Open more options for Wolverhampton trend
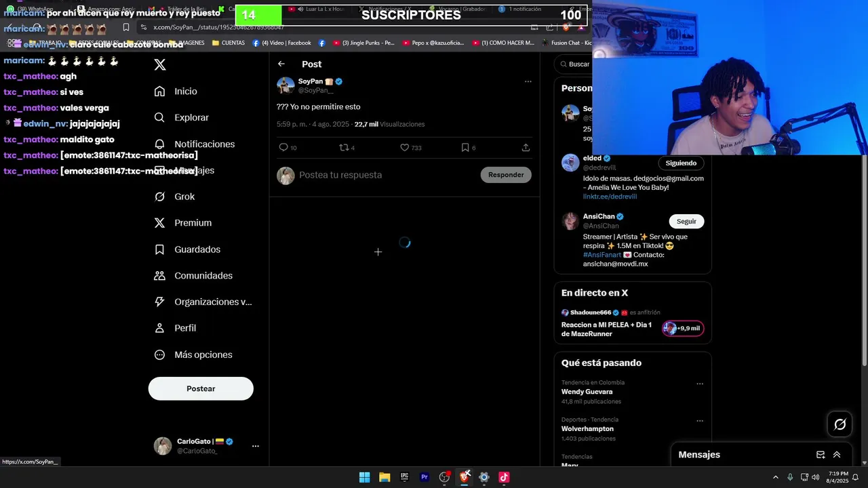The width and height of the screenshot is (868, 488). [700, 421]
